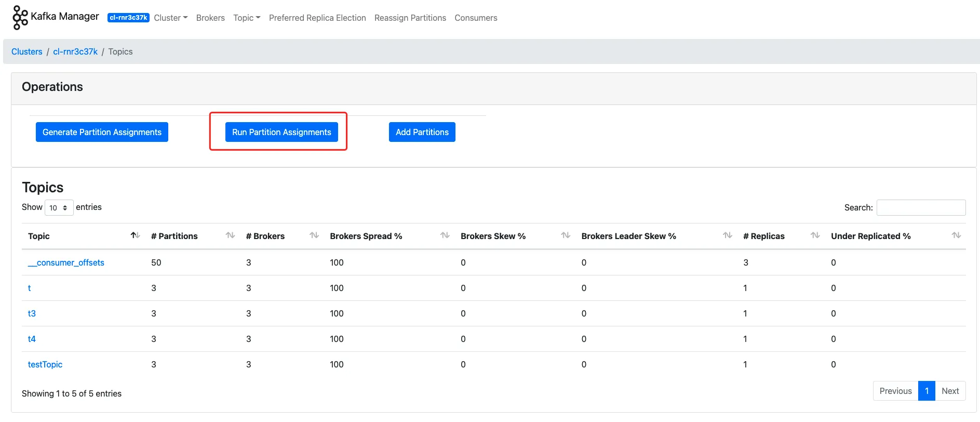Screen dimensions: 980x422
Task: Focus the topics Search input field
Action: click(921, 207)
